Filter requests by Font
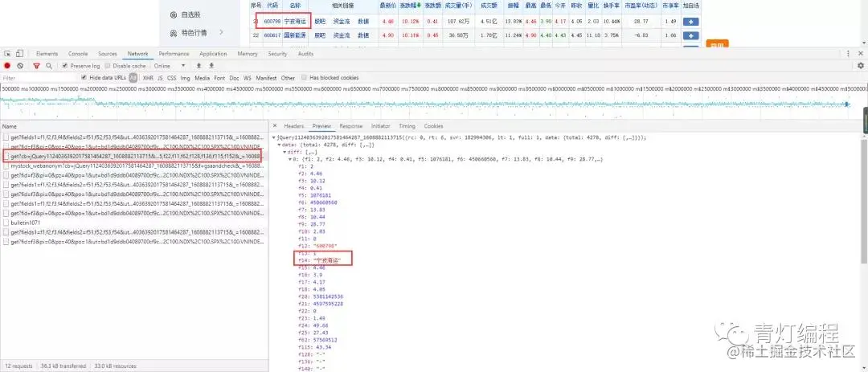Image resolution: width=868 pixels, height=372 pixels. 219,78
